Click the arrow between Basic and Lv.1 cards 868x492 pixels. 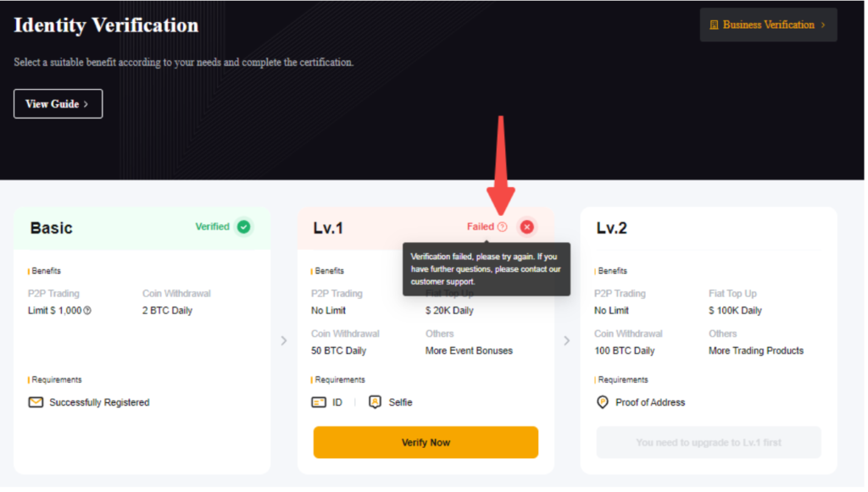tap(284, 340)
